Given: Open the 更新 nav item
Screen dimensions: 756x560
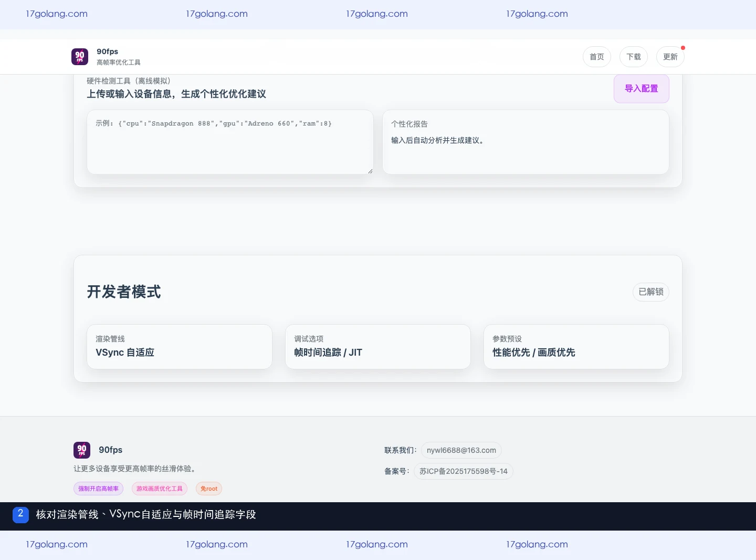Looking at the screenshot, I should (670, 57).
